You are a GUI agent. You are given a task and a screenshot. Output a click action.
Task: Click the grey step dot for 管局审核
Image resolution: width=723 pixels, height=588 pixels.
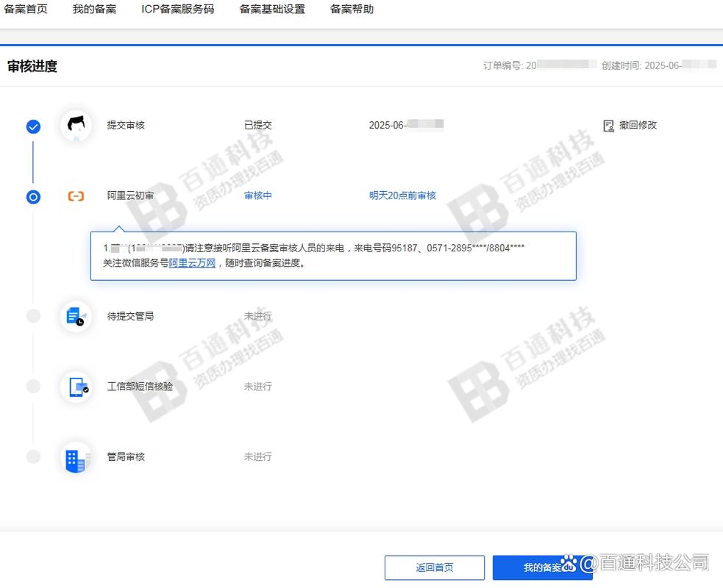[x=33, y=456]
